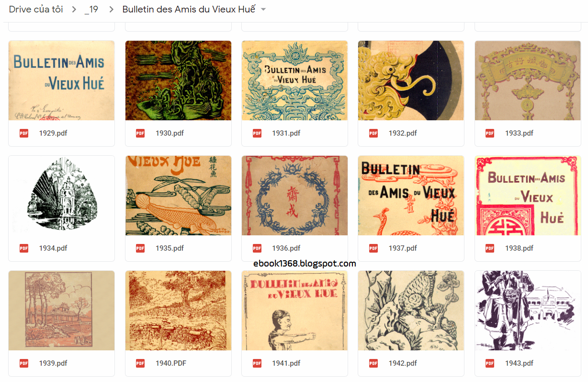Viewport: 588px width, 382px height.
Task: Click the PDF icon beside 1929.pdf
Action: coord(24,133)
